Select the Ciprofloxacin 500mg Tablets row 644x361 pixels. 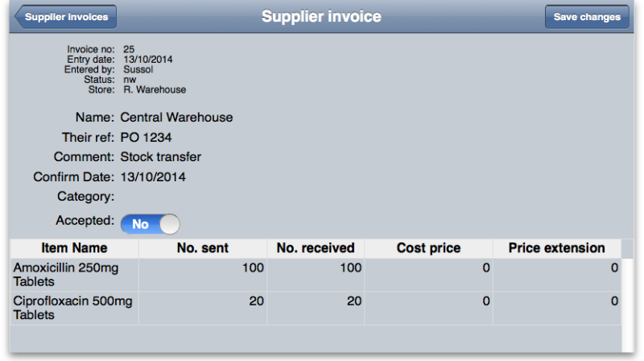[x=72, y=308]
